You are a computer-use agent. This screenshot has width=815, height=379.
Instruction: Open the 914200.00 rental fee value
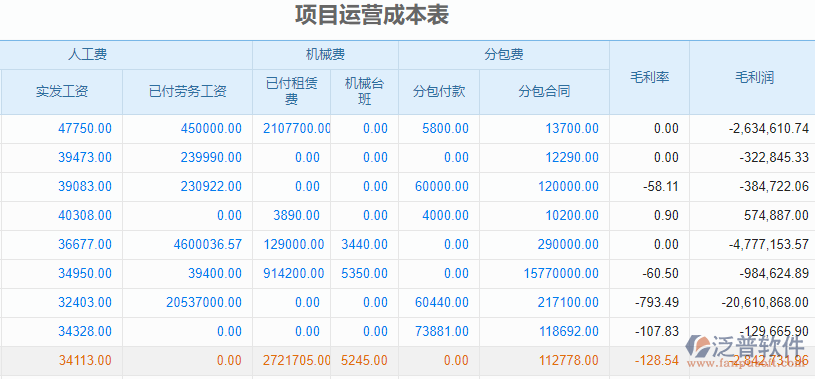[294, 273]
